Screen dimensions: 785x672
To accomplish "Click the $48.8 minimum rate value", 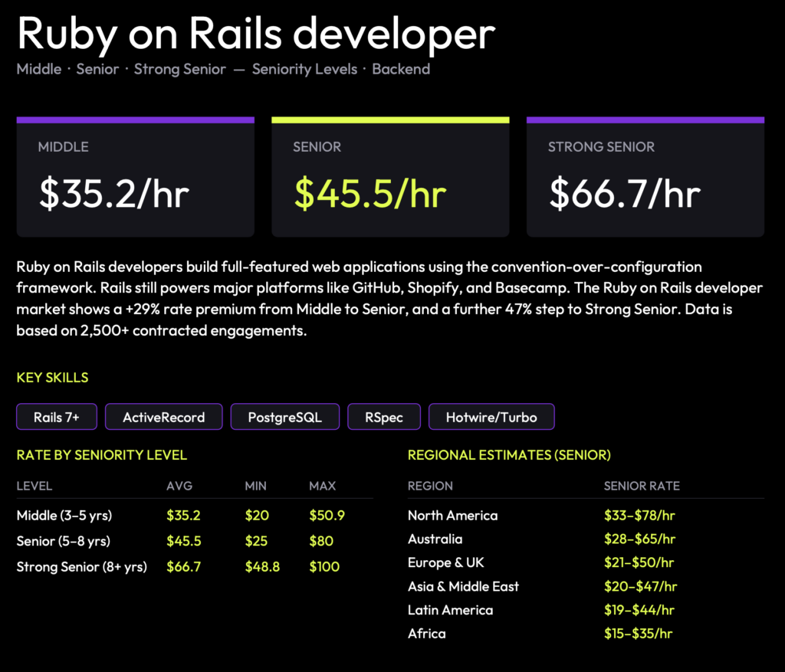I will tap(262, 567).
